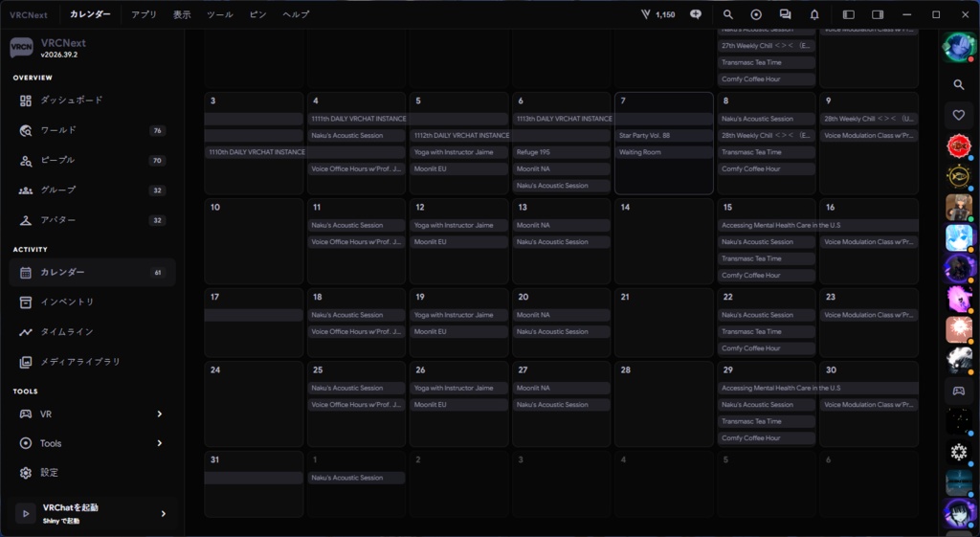Click the gamepad icon in right strip
This screenshot has width=980, height=537.
coord(959,391)
